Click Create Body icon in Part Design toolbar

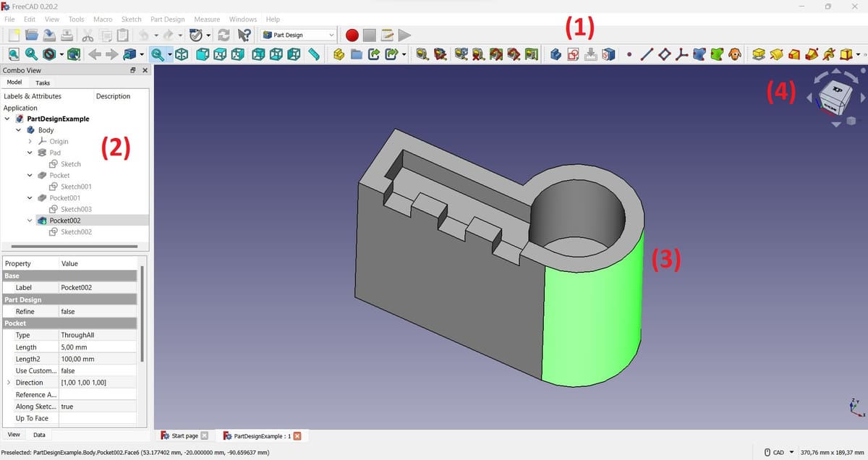[556, 54]
